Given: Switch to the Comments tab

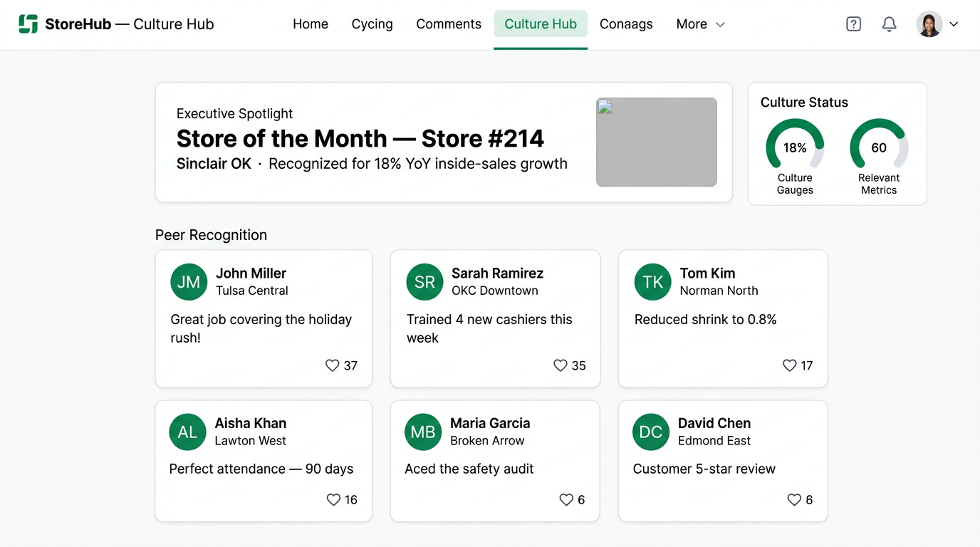Looking at the screenshot, I should click(x=449, y=24).
